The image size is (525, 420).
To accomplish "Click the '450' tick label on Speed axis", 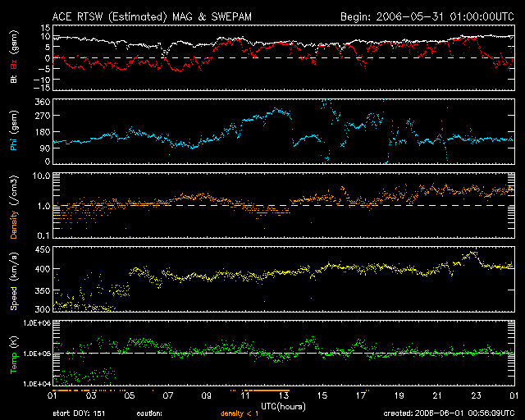I will (x=43, y=250).
